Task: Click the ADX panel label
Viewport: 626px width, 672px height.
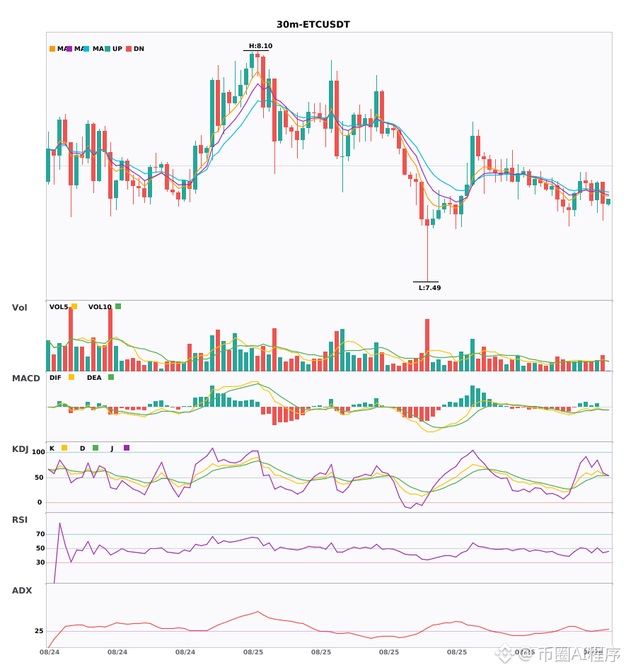Action: 22,590
